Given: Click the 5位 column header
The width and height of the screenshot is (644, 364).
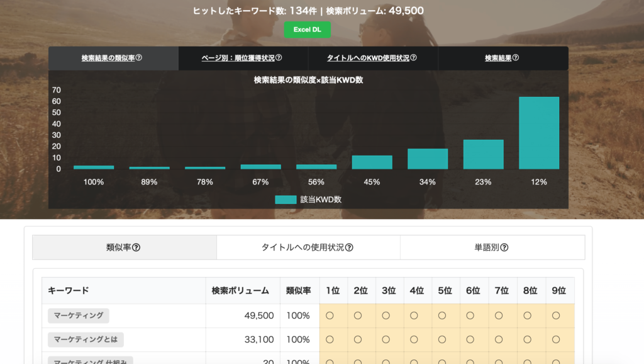Looking at the screenshot, I should (x=445, y=291).
